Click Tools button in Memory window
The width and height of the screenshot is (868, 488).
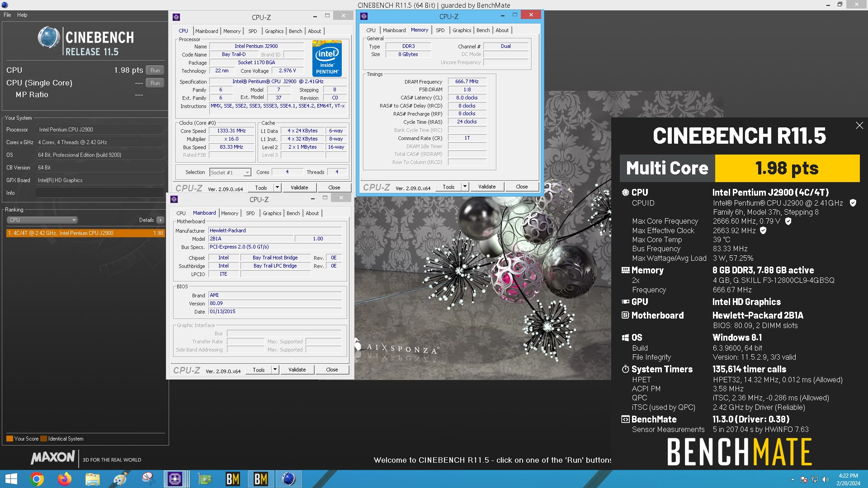448,187
